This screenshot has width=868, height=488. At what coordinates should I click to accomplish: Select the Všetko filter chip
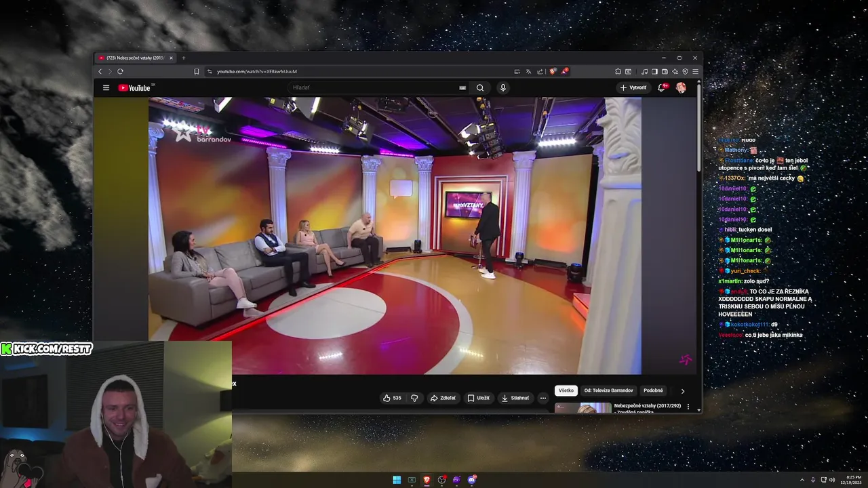(x=566, y=390)
